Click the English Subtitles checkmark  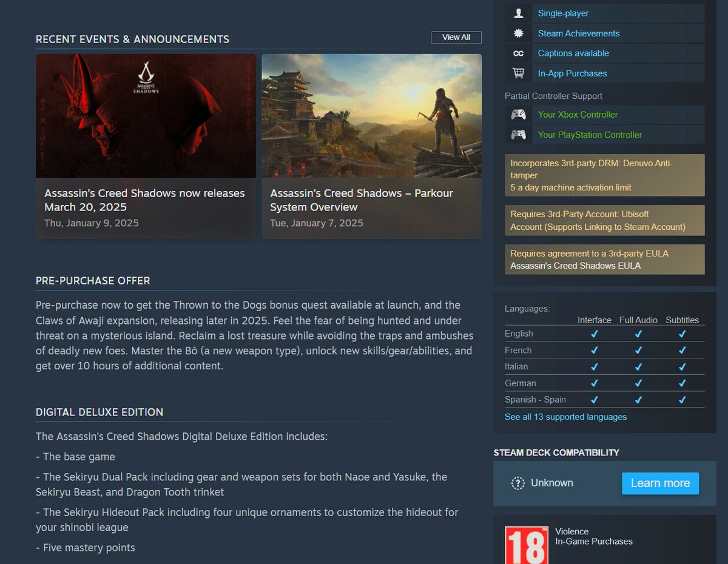pos(682,334)
